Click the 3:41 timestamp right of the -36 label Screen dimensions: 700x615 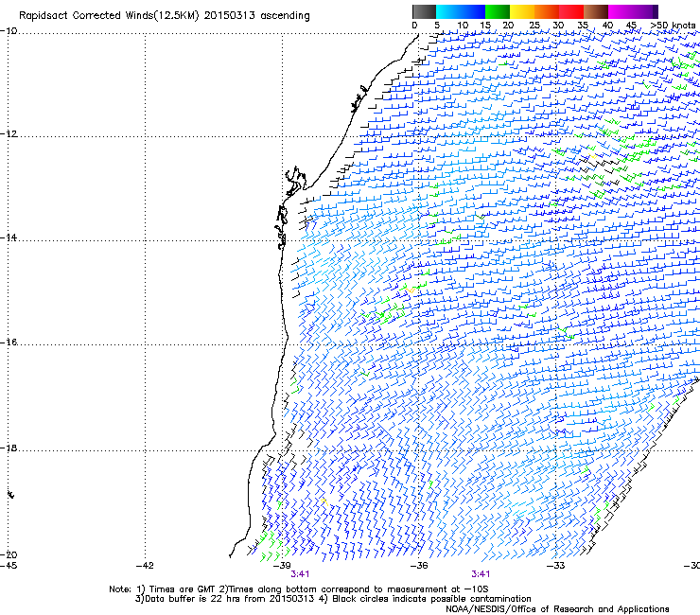click(481, 574)
